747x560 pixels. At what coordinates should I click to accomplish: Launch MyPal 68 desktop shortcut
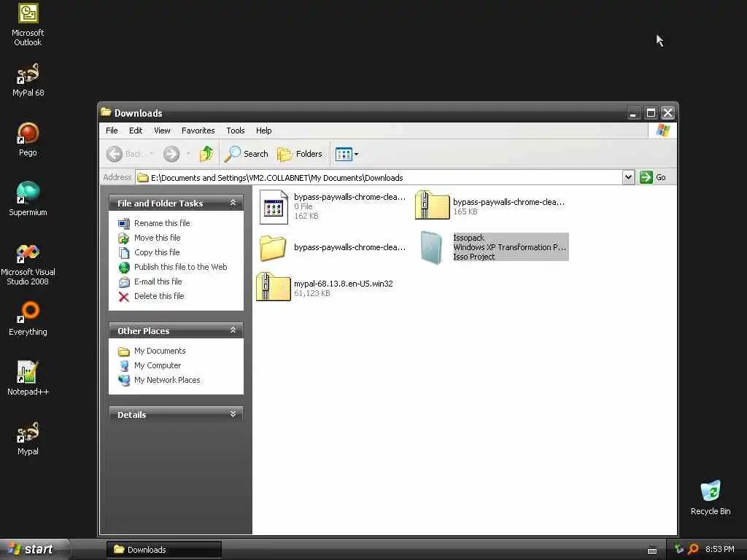point(28,80)
